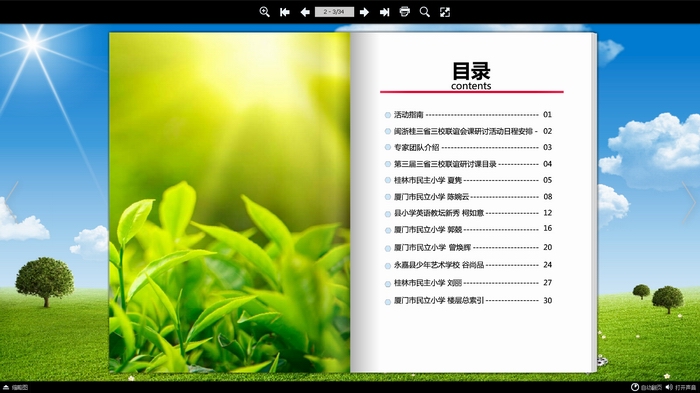Jump to the first page

click(285, 12)
